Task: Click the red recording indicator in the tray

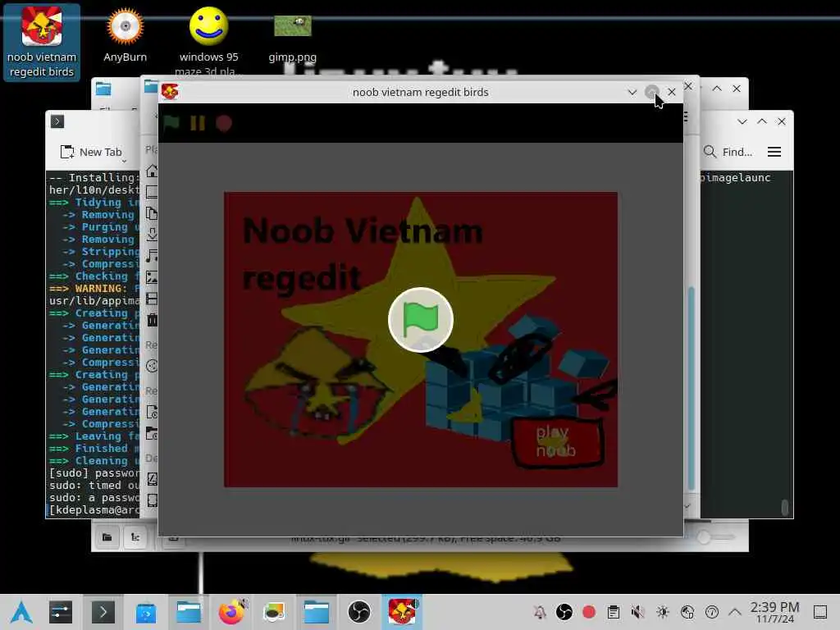Action: [x=589, y=612]
